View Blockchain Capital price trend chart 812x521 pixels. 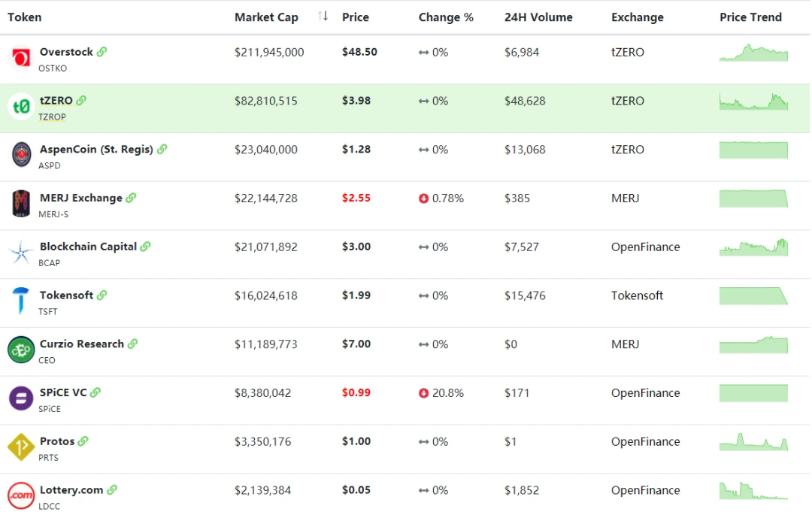click(x=753, y=247)
